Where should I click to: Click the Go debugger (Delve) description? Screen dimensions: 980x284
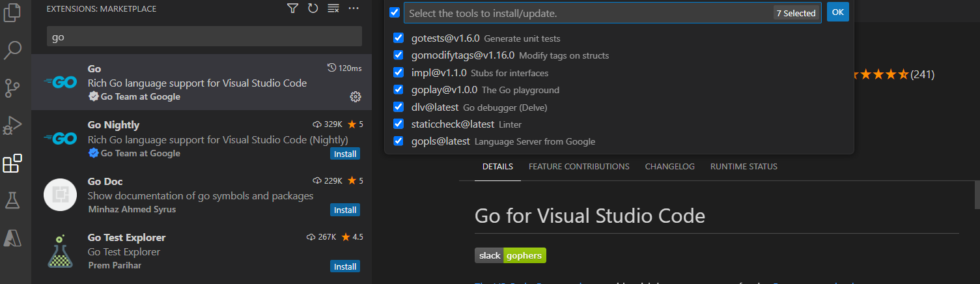pyautogui.click(x=505, y=107)
